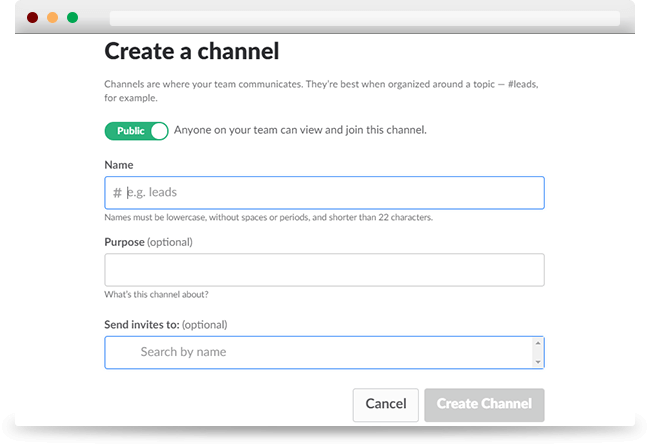Click the Public label on the switch
This screenshot has width=649, height=446.
coord(130,131)
